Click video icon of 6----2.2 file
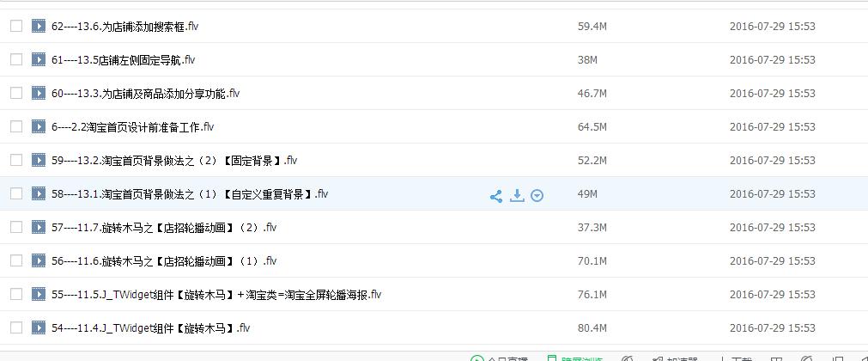Viewport: 868px width, 361px height. point(38,126)
